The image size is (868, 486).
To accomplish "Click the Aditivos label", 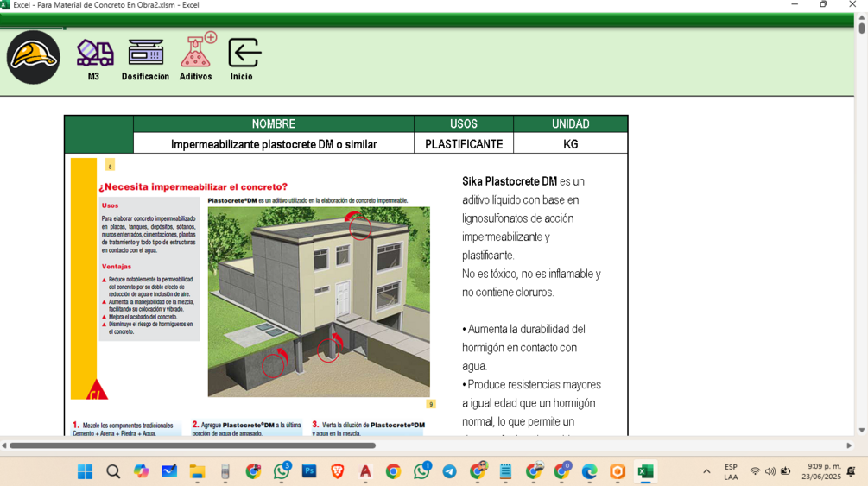I will (195, 76).
